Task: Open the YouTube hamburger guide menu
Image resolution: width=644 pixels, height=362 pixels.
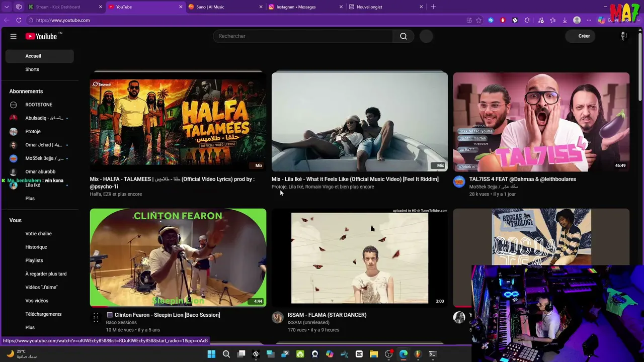Action: point(14,36)
